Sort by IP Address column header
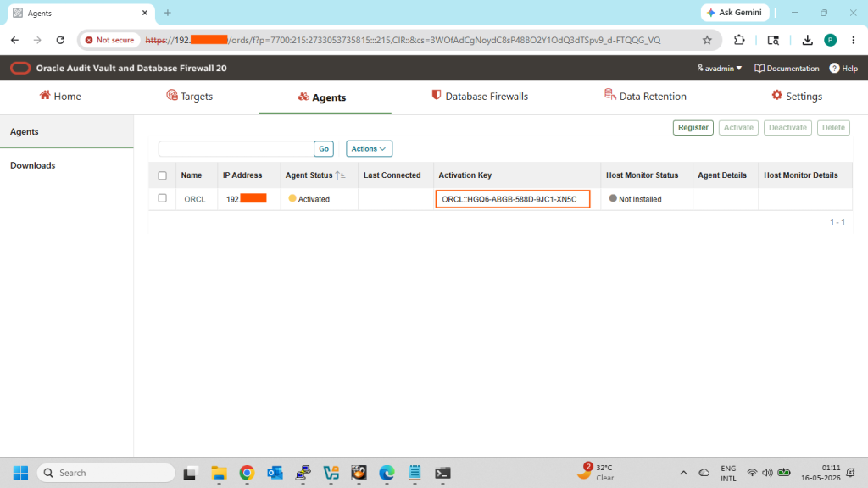This screenshot has height=488, width=868. point(242,175)
